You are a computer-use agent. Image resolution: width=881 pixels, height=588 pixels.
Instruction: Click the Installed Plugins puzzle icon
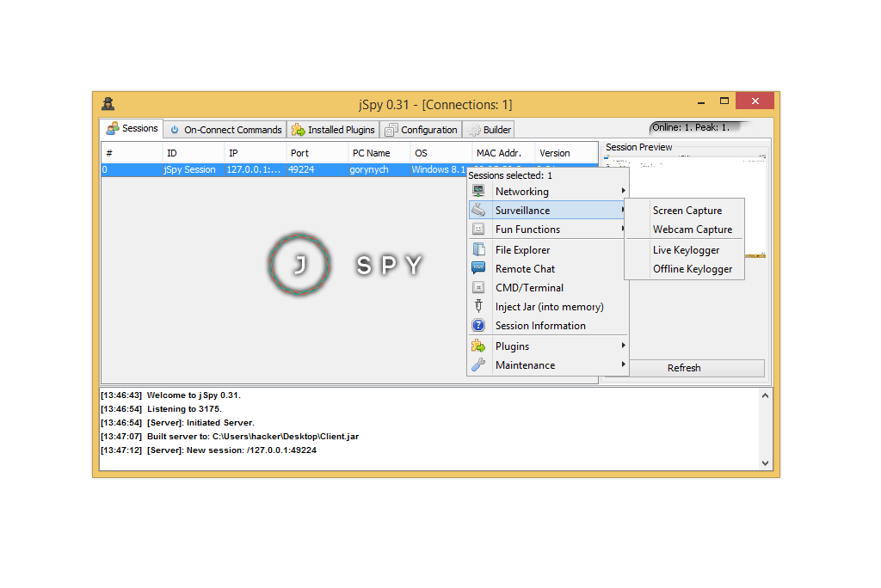[298, 130]
